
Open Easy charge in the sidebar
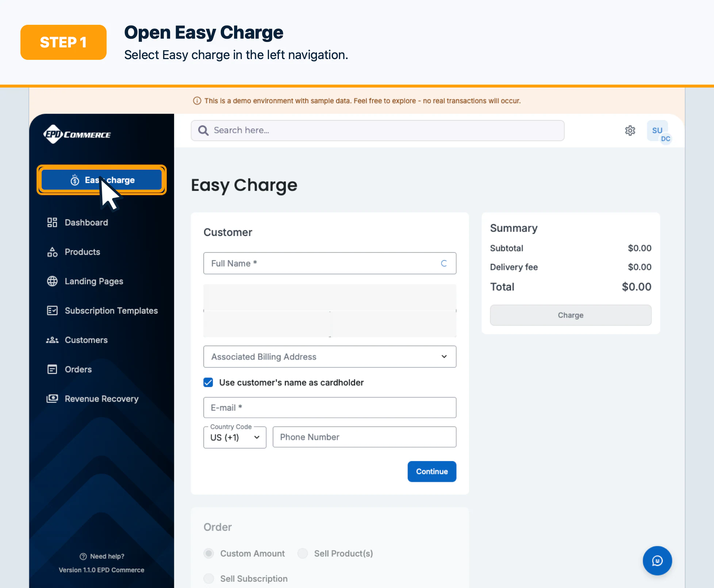tap(102, 180)
